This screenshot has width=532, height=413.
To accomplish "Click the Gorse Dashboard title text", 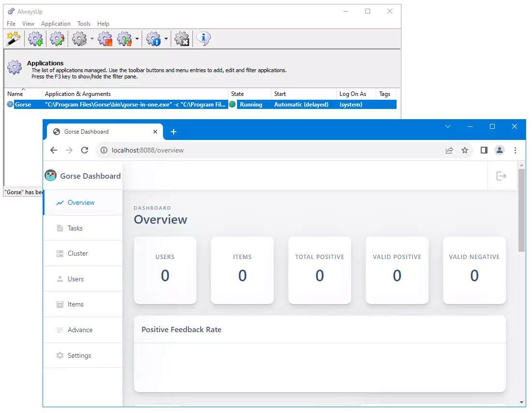I will [90, 176].
